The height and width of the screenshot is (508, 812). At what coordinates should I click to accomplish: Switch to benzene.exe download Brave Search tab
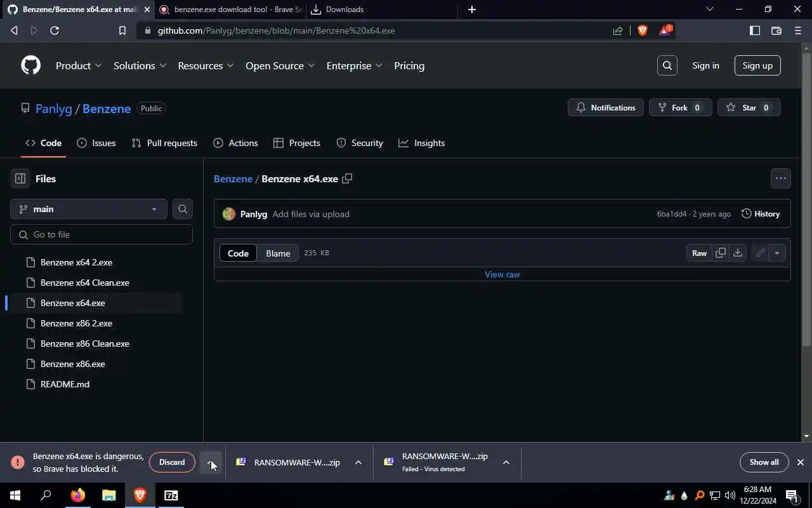[231, 10]
